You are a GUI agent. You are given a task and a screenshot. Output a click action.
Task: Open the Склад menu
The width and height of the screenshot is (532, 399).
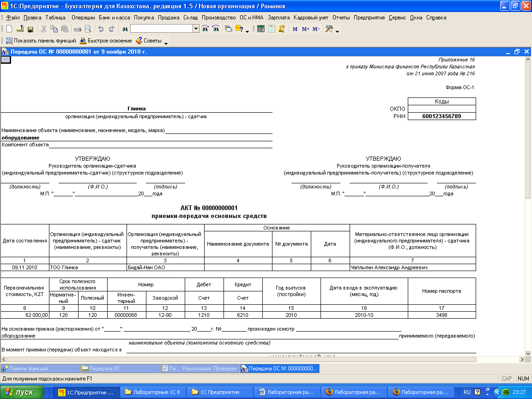[x=190, y=18]
